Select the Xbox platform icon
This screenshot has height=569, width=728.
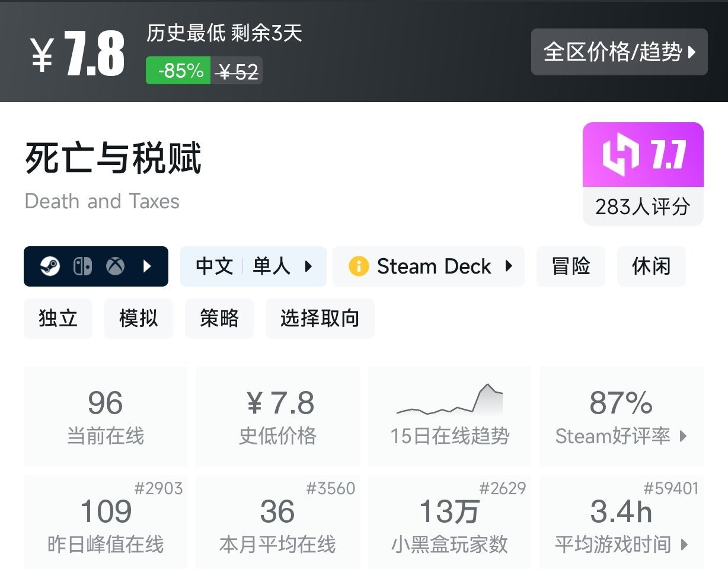click(116, 266)
